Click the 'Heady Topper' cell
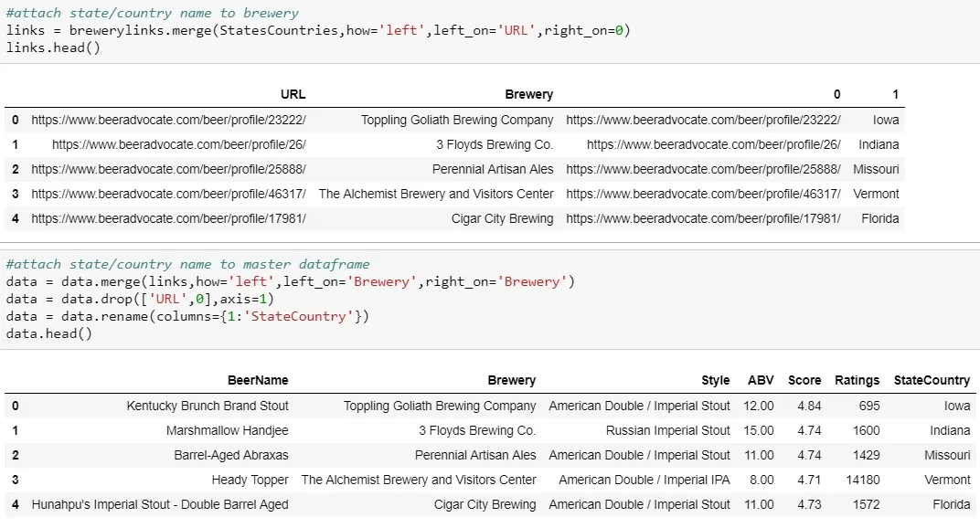Screen dimensions: 980x528 click(250, 480)
